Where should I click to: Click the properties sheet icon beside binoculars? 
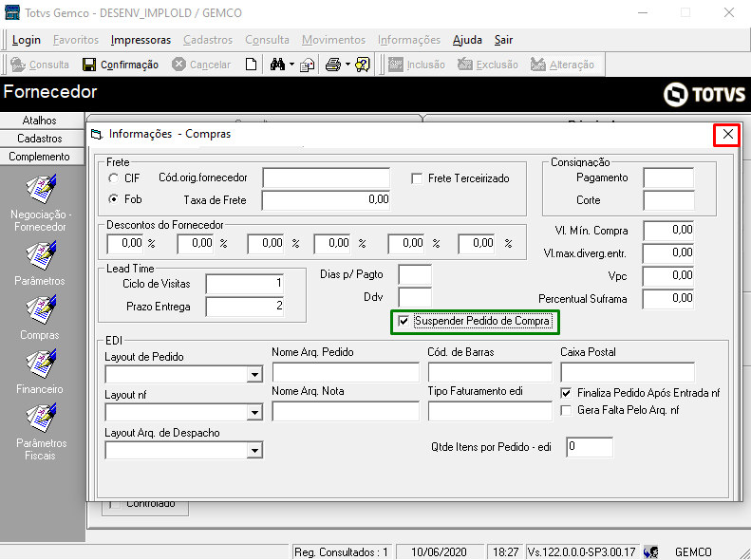(307, 65)
